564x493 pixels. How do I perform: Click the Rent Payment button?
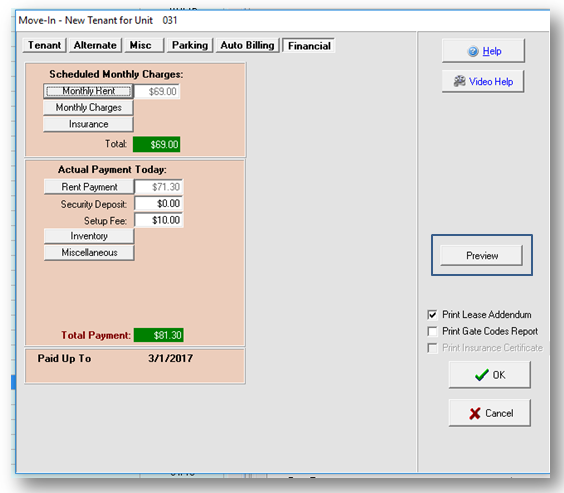click(89, 187)
